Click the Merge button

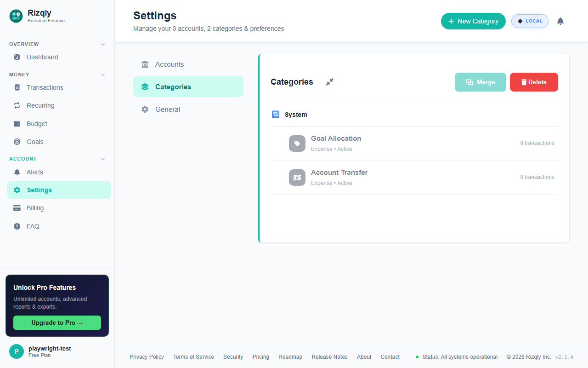480,82
